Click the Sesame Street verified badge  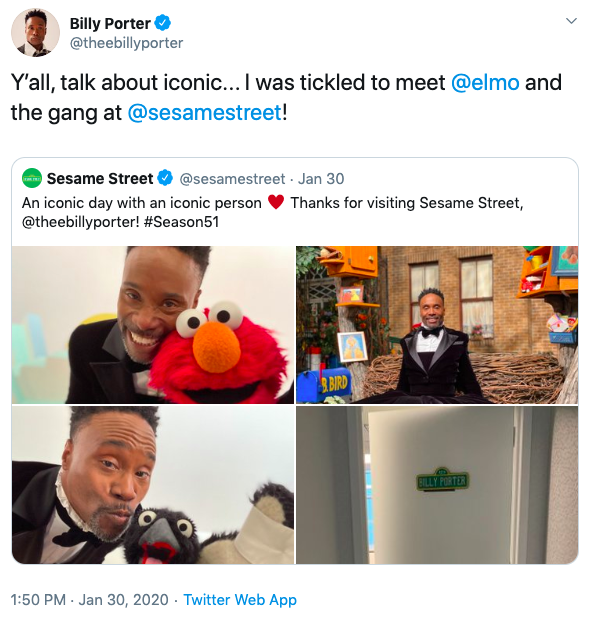pos(165,178)
